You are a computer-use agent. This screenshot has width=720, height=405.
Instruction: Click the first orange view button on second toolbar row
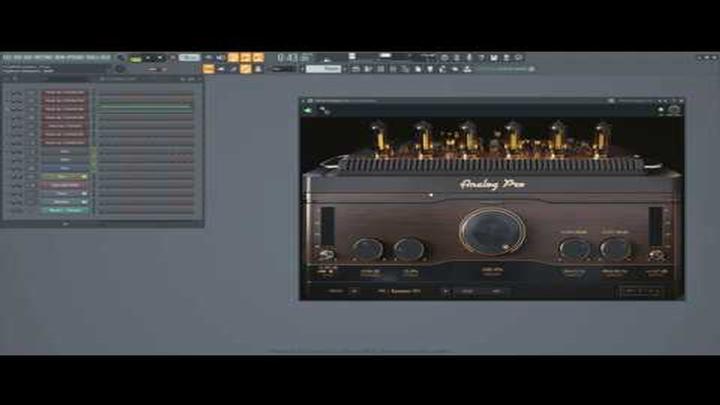(208, 69)
